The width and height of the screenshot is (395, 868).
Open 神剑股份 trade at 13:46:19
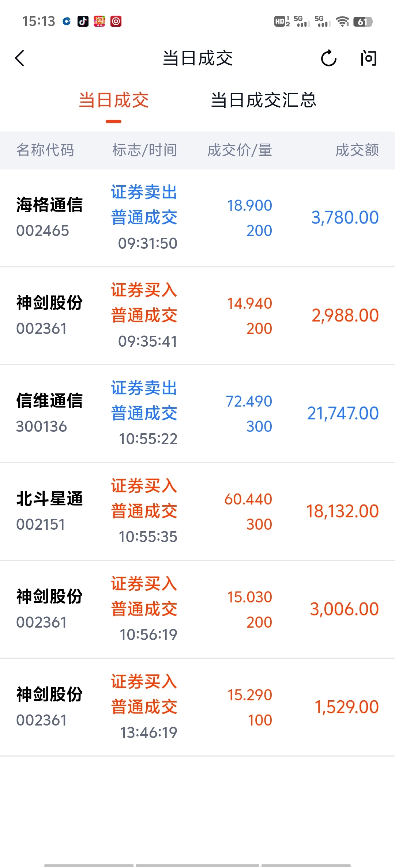pos(197,707)
